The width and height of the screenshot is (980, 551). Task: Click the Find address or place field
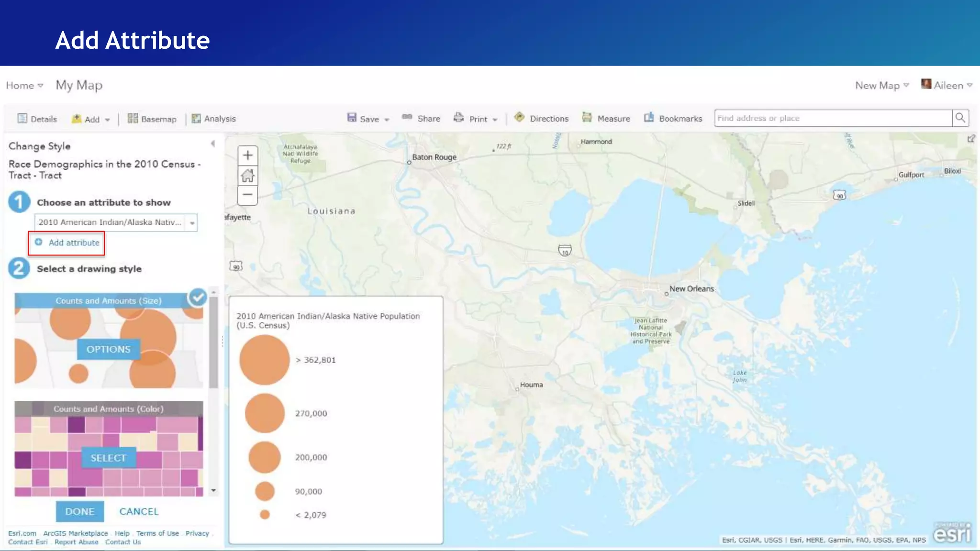click(x=833, y=118)
